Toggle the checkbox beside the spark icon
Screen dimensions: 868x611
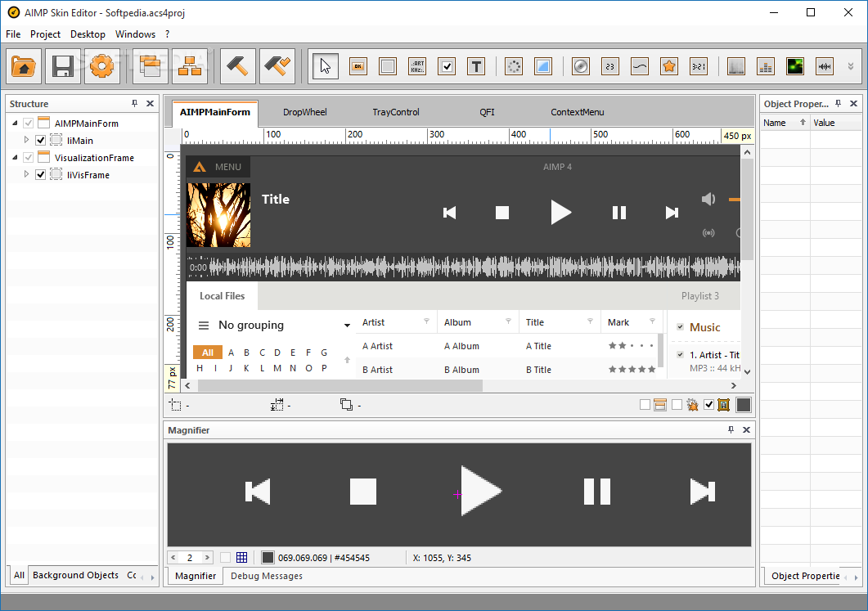pyautogui.click(x=677, y=405)
